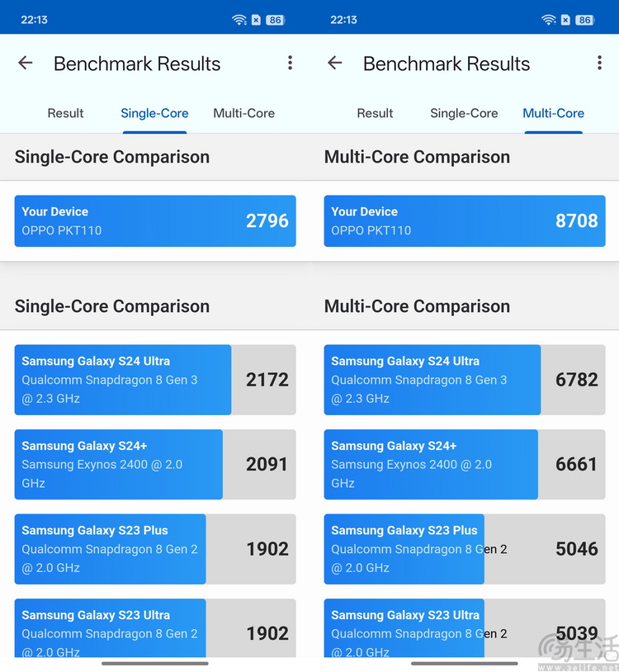
Task: Switch to Result tab on right screen
Action: (375, 114)
